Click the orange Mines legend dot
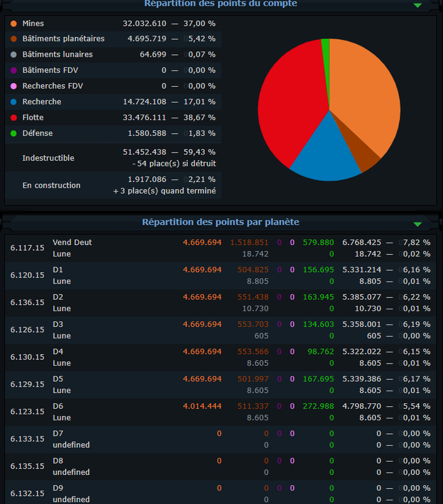 tap(13, 23)
